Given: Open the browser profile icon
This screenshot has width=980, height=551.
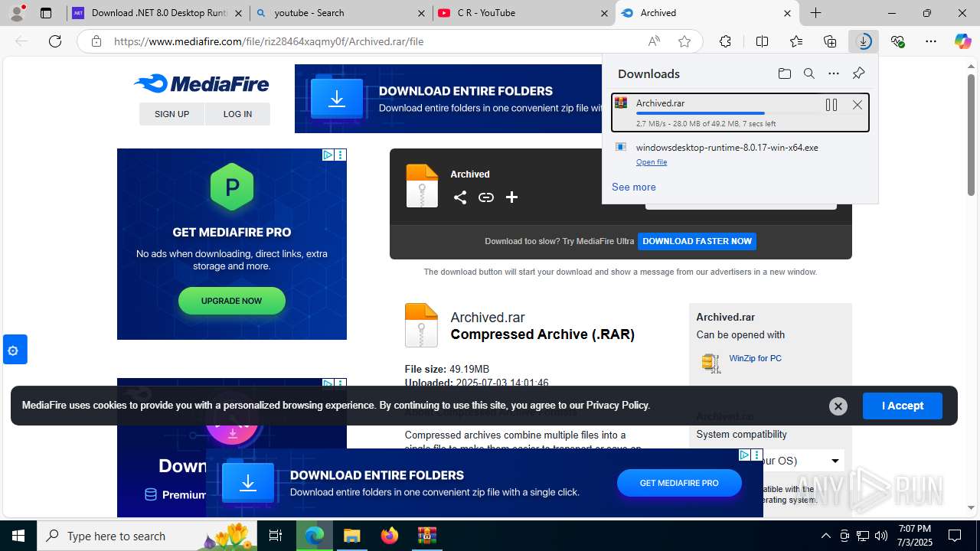Looking at the screenshot, I should pos(17,13).
